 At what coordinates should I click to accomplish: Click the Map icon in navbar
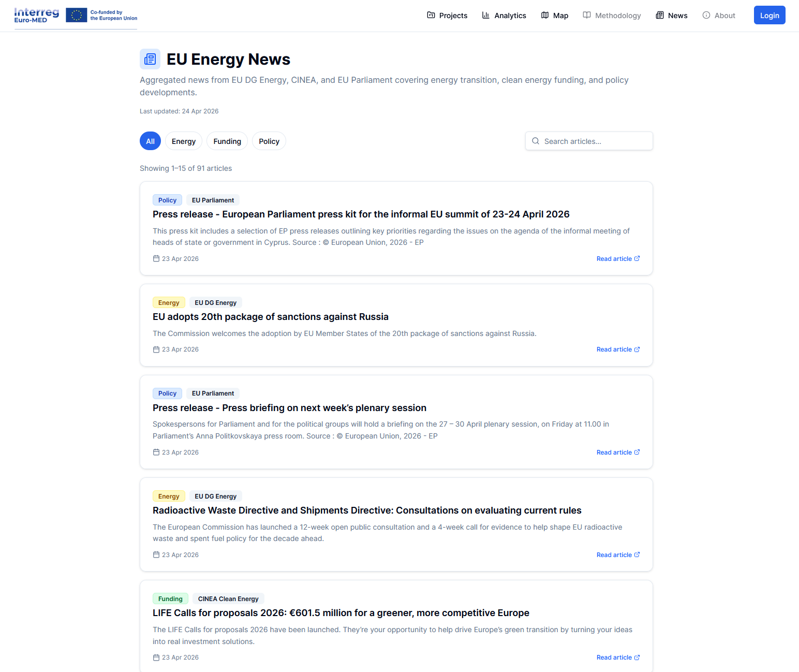(x=545, y=16)
